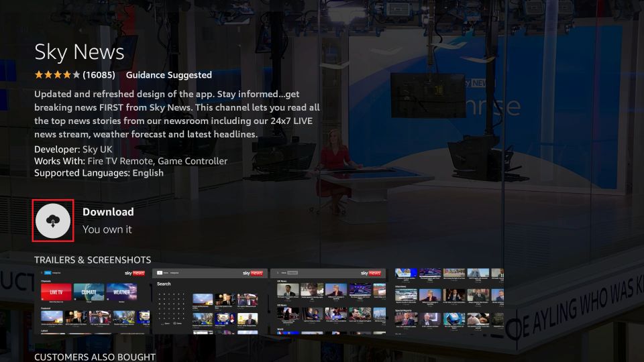The width and height of the screenshot is (644, 362).
Task: Open first screenshot with LIVE TV tile
Action: click(x=93, y=302)
